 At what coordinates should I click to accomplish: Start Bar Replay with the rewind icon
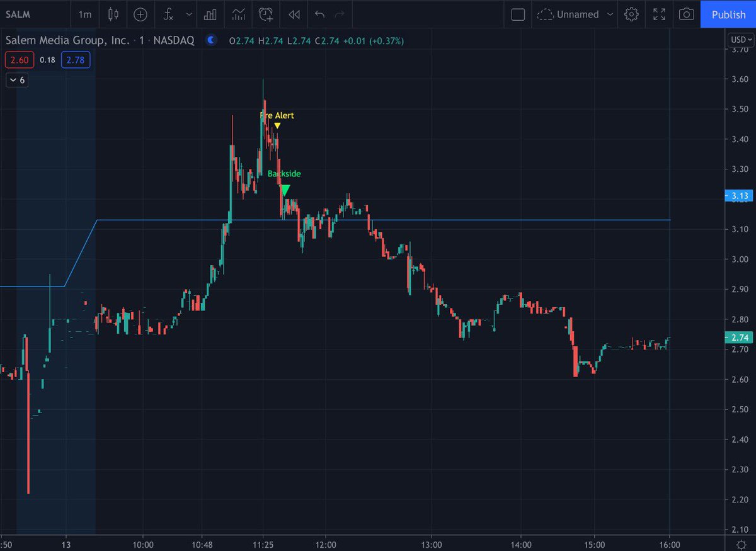(x=294, y=14)
